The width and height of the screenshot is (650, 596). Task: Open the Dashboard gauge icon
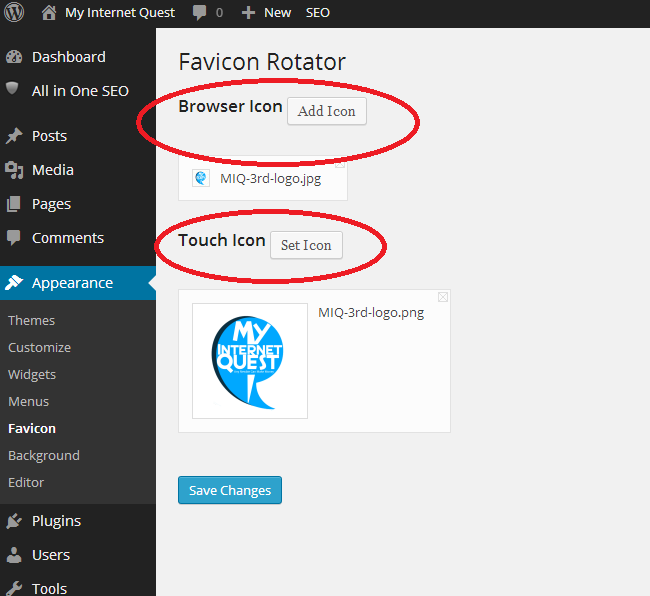(14, 57)
